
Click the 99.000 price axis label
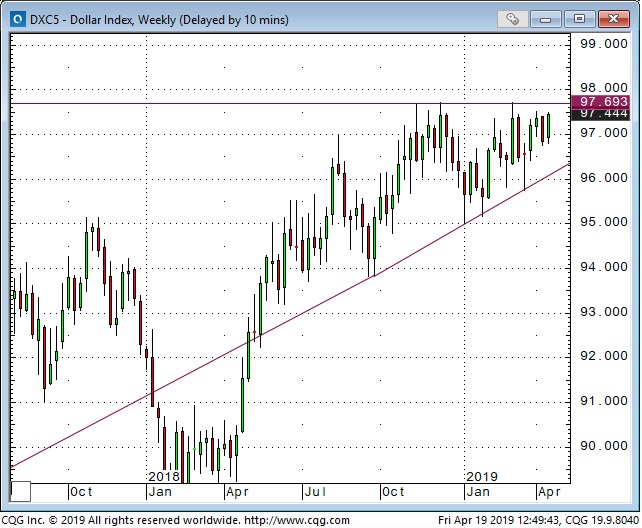click(x=604, y=44)
